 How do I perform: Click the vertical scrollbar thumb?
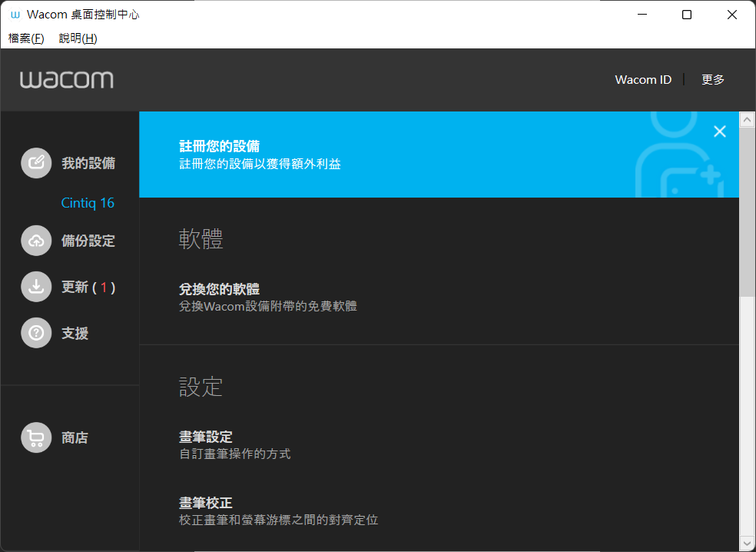pyautogui.click(x=748, y=212)
